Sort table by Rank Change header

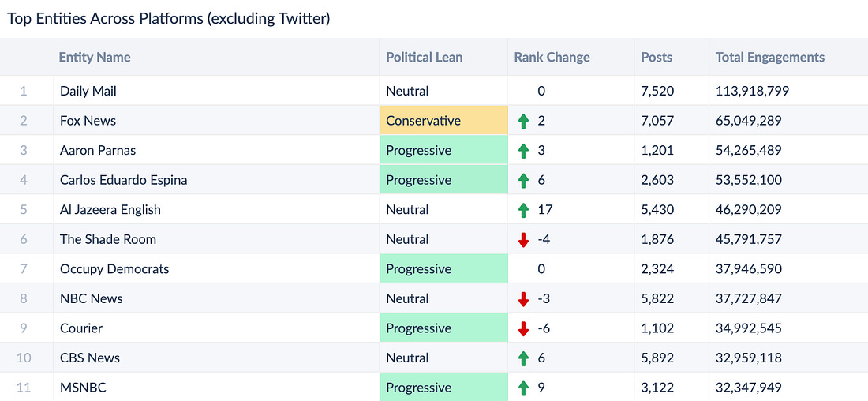click(552, 57)
